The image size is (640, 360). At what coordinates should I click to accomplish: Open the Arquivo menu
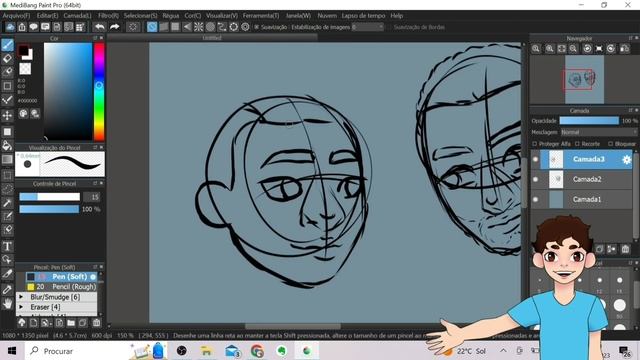(x=16, y=16)
